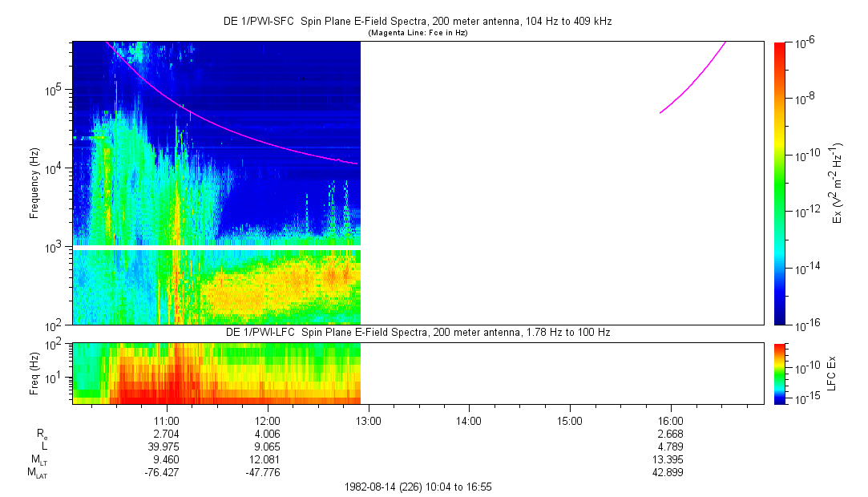Click the Magenta Line Fce subtitle
Screen dimensions: 868x497
(x=417, y=33)
